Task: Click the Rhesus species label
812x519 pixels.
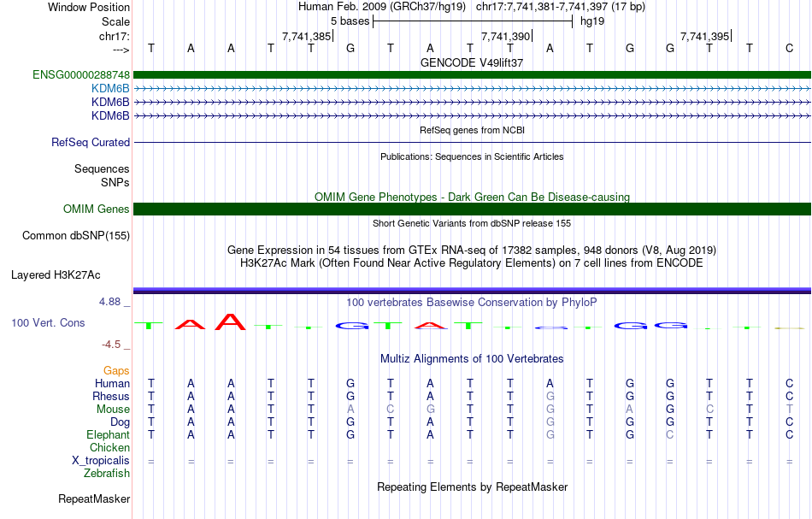Action: [111, 397]
